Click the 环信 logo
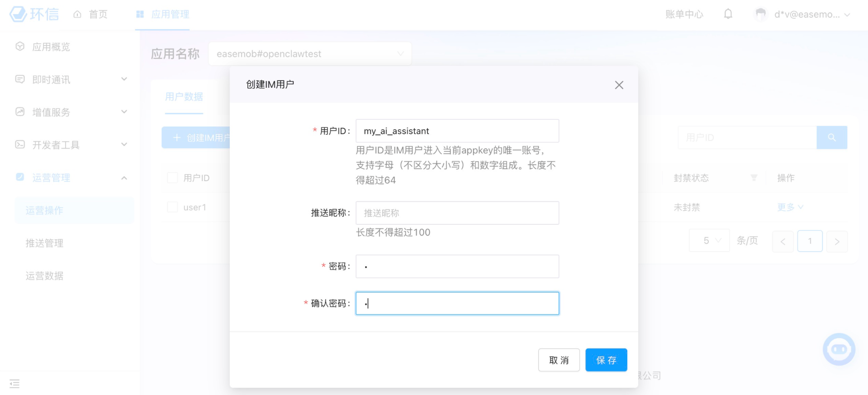868x395 pixels. 35,14
